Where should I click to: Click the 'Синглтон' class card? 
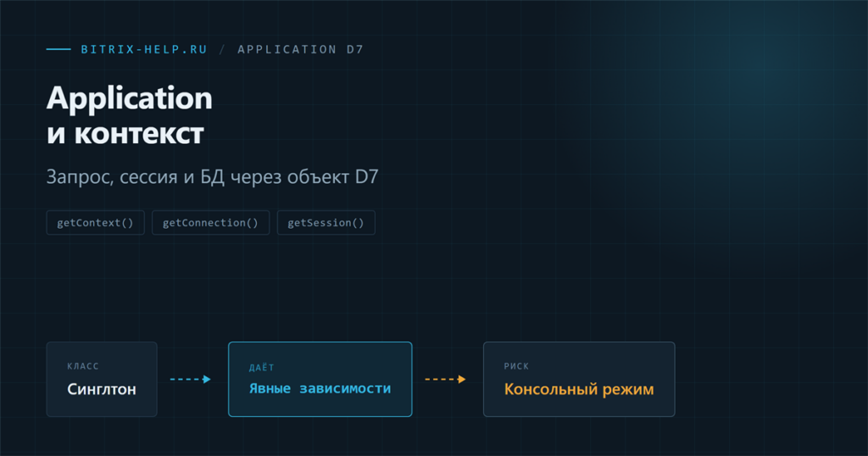102,379
